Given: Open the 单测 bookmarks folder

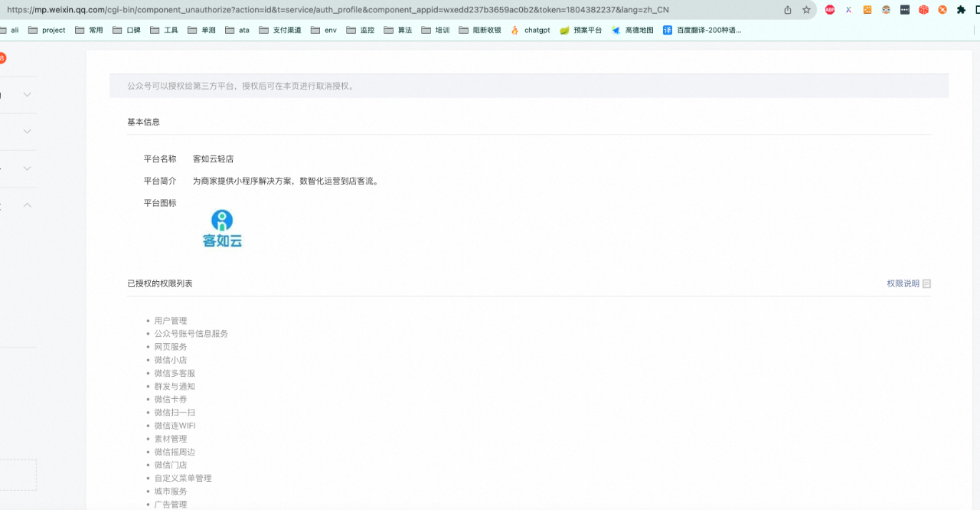Looking at the screenshot, I should (x=201, y=31).
